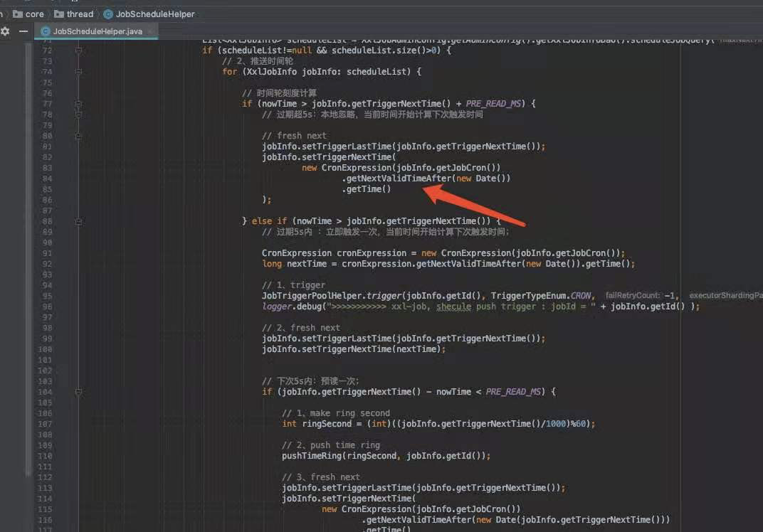This screenshot has width=763, height=532.
Task: Toggle the fold marker at line 80
Action: pyautogui.click(x=78, y=136)
